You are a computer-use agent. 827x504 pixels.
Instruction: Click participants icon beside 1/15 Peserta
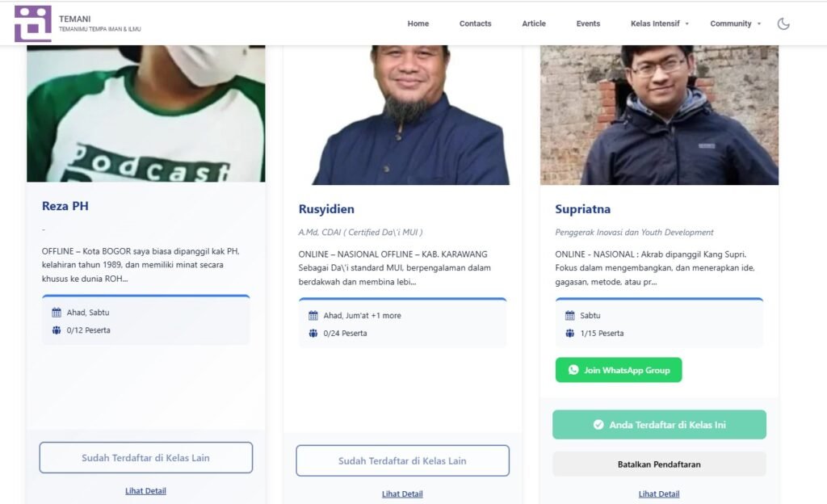click(570, 334)
